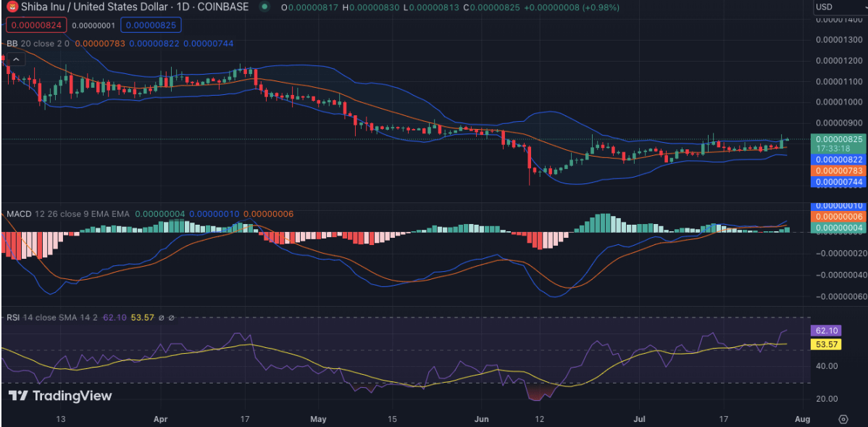Select the MACD 12 26 close 9 legend

tap(68, 214)
